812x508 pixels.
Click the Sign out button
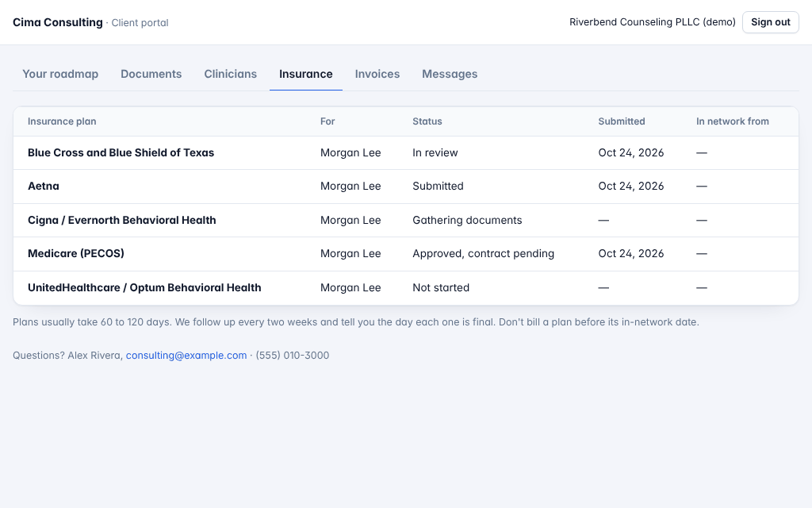771,22
